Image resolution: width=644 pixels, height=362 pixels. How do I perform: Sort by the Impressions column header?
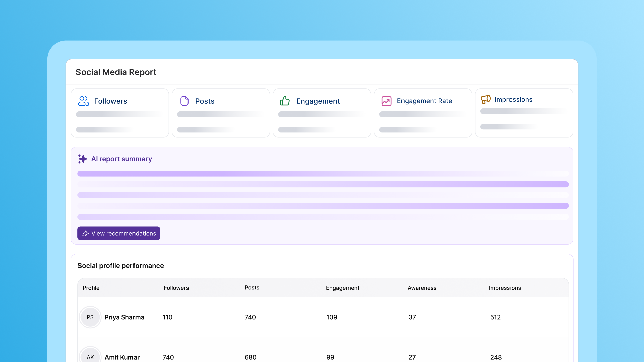pos(505,288)
